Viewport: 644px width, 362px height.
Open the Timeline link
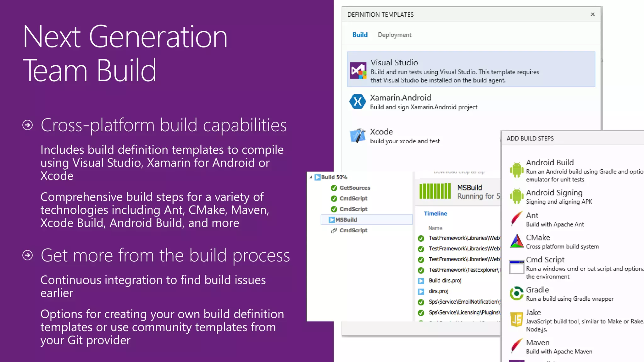coord(435,214)
